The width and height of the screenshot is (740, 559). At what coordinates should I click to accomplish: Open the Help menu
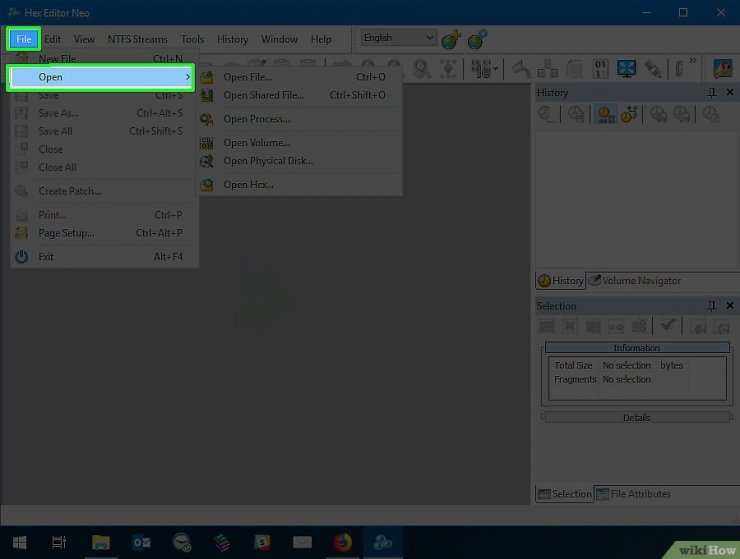(320, 39)
